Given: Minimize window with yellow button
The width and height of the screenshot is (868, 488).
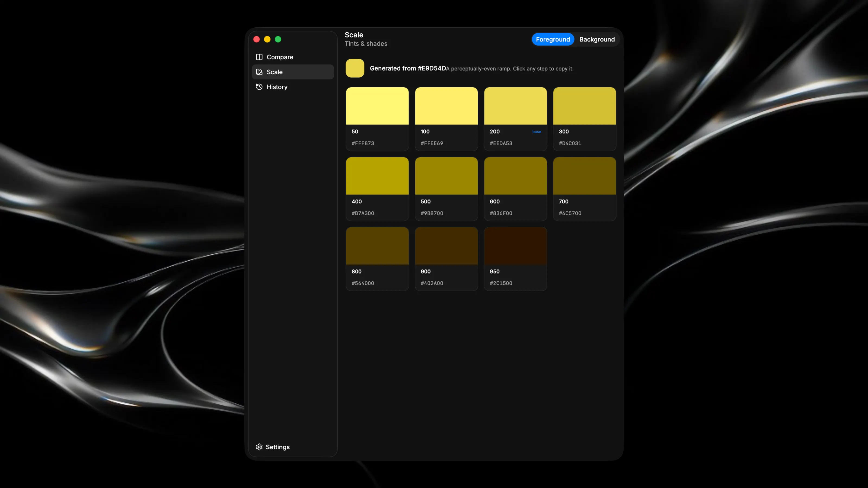Looking at the screenshot, I should (267, 39).
